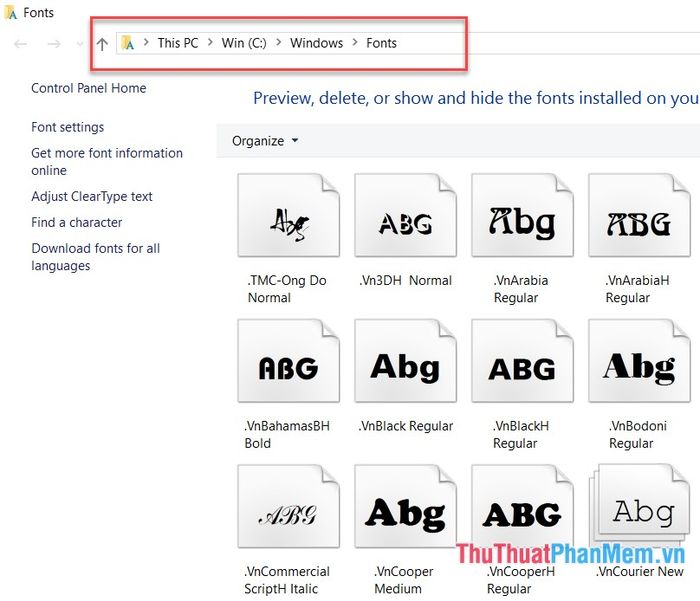Select the .VnCooperH Regular font icon
Screen dimensions: 700x601
coord(522,506)
